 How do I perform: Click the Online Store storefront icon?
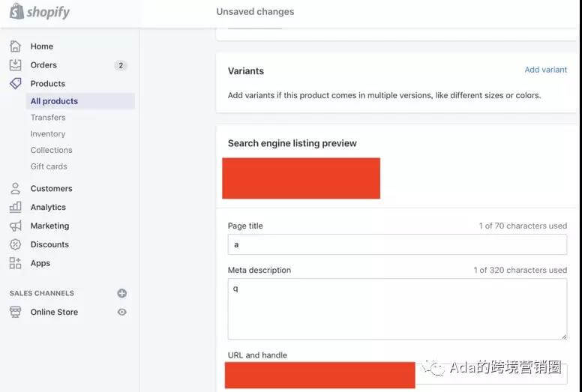click(15, 312)
